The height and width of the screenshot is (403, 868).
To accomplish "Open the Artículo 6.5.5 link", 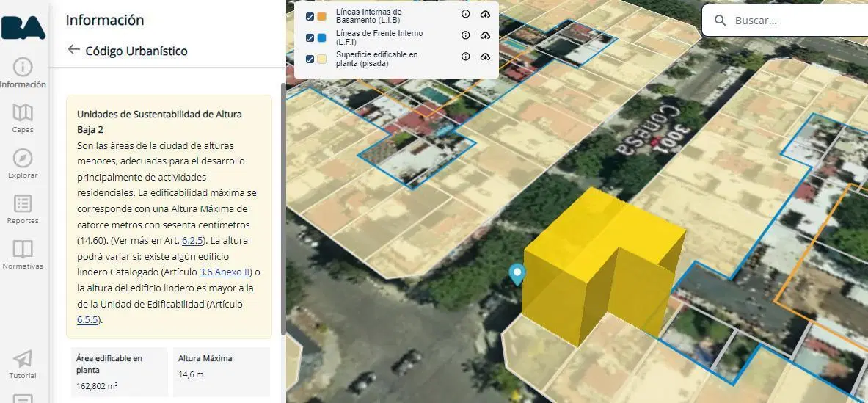I will pyautogui.click(x=88, y=320).
